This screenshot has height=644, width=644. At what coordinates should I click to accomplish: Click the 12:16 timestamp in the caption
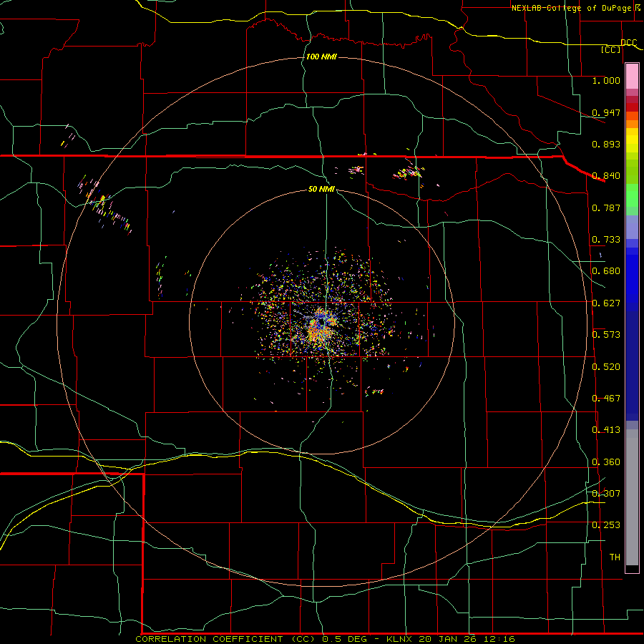(x=500, y=639)
